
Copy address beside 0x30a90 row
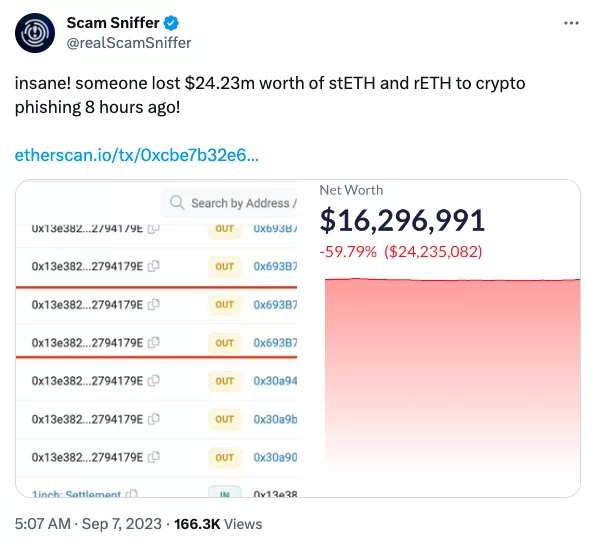tap(154, 457)
